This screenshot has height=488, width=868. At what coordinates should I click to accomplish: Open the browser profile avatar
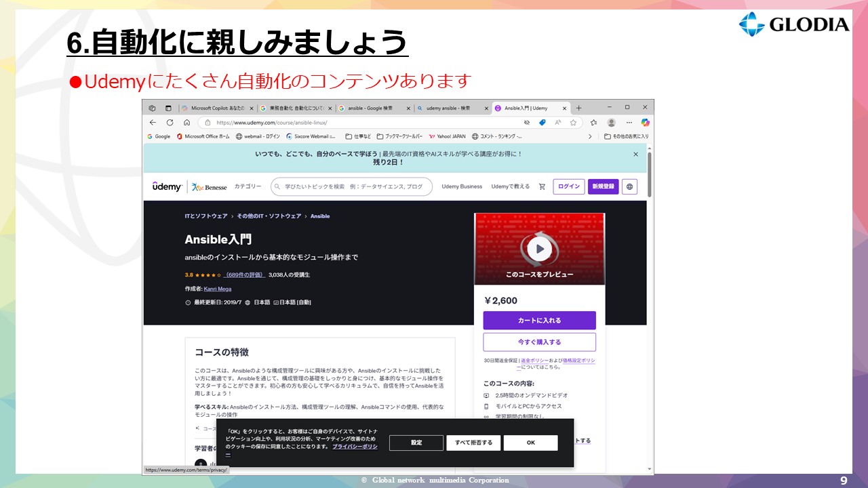[611, 123]
